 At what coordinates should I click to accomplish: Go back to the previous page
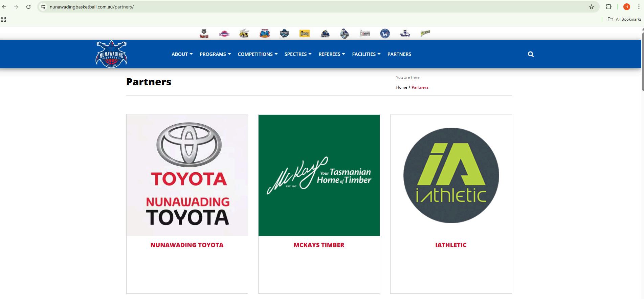pyautogui.click(x=4, y=7)
